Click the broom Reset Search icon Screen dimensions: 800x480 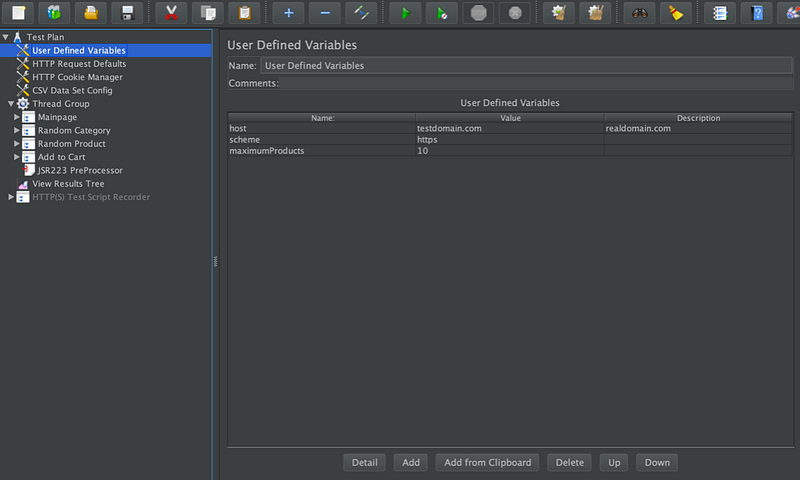(x=675, y=13)
